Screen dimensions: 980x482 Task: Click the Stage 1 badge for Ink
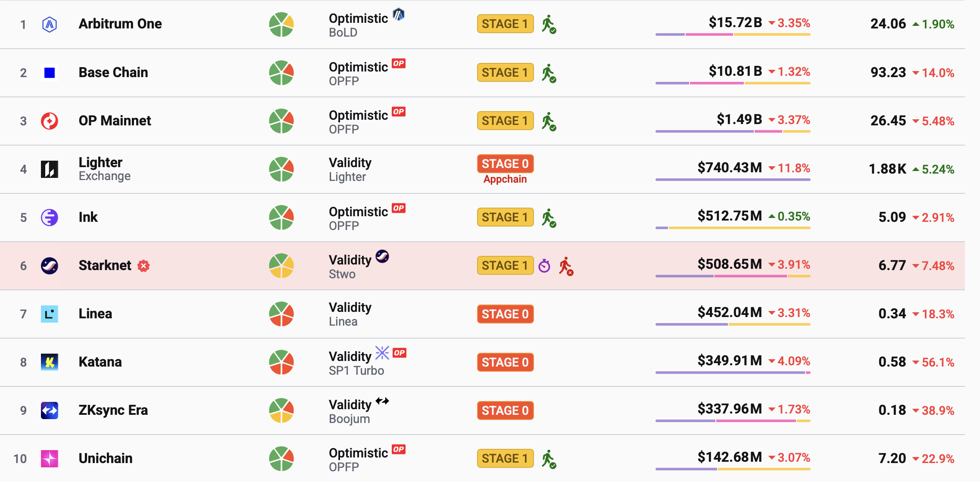505,218
